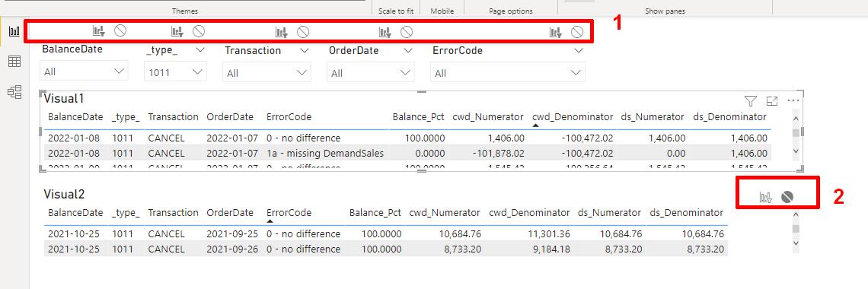This screenshot has height=289, width=868.
Task: Set None interaction icon above OrderDate slicer
Action: pos(407,32)
